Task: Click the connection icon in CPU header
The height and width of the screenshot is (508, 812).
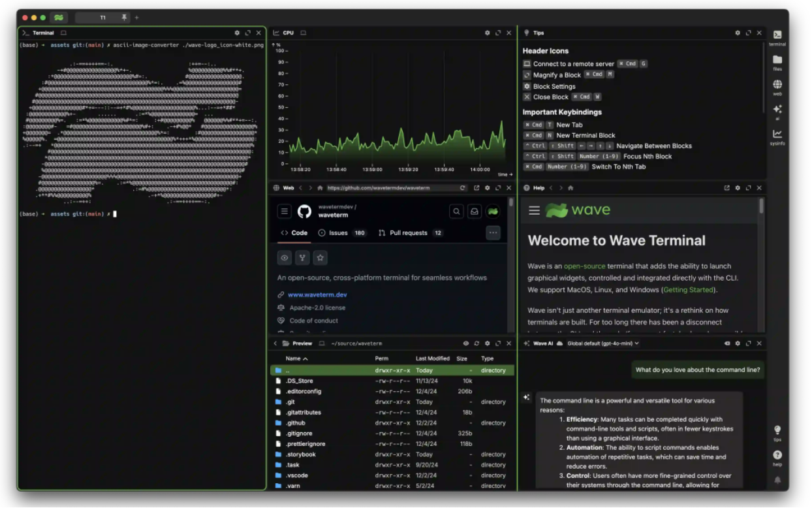Action: coord(304,33)
